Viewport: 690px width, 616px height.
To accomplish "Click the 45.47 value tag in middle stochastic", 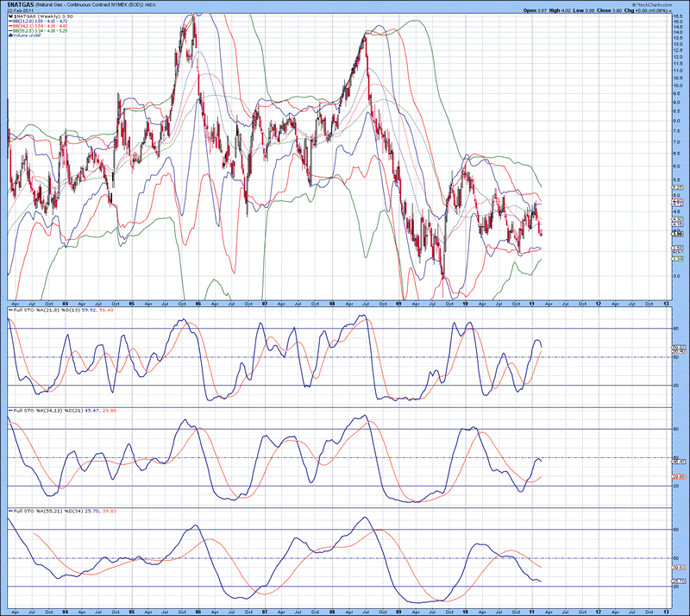I will tap(677, 462).
